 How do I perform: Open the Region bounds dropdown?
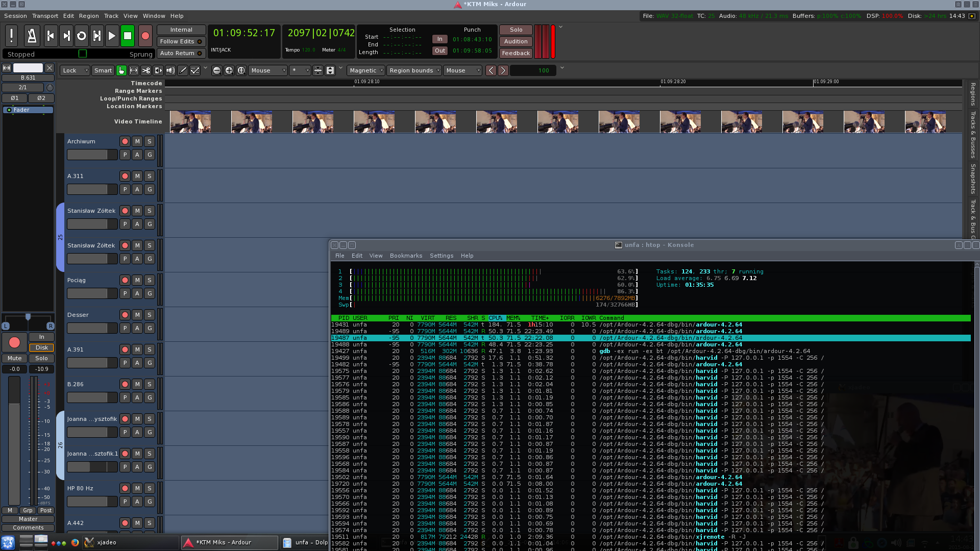(x=414, y=70)
